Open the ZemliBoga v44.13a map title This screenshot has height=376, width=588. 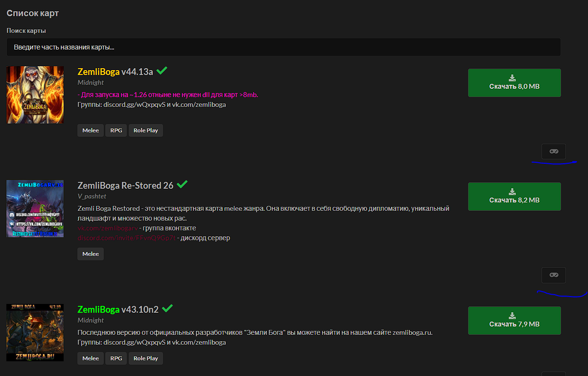coord(115,72)
